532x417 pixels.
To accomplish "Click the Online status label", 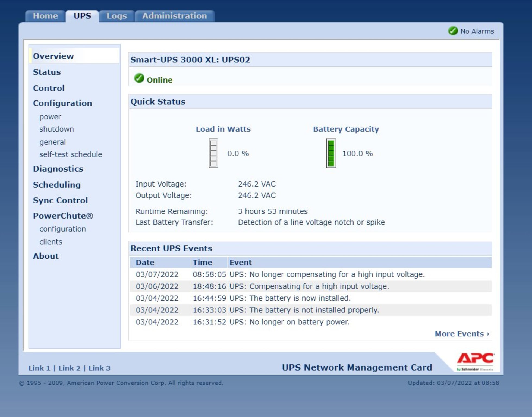I will pyautogui.click(x=159, y=80).
